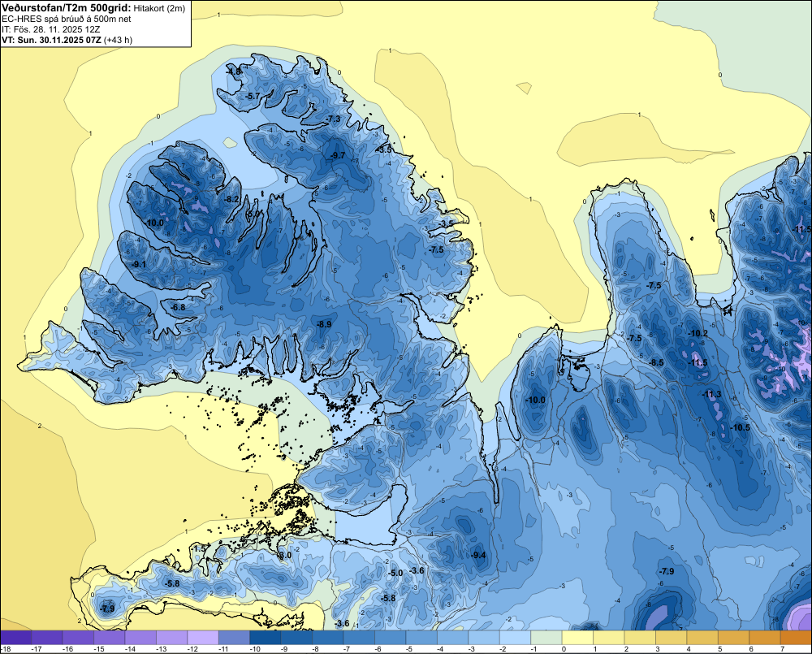Click the forecast offset '(+43 h)'
812x654 pixels.
pos(118,40)
